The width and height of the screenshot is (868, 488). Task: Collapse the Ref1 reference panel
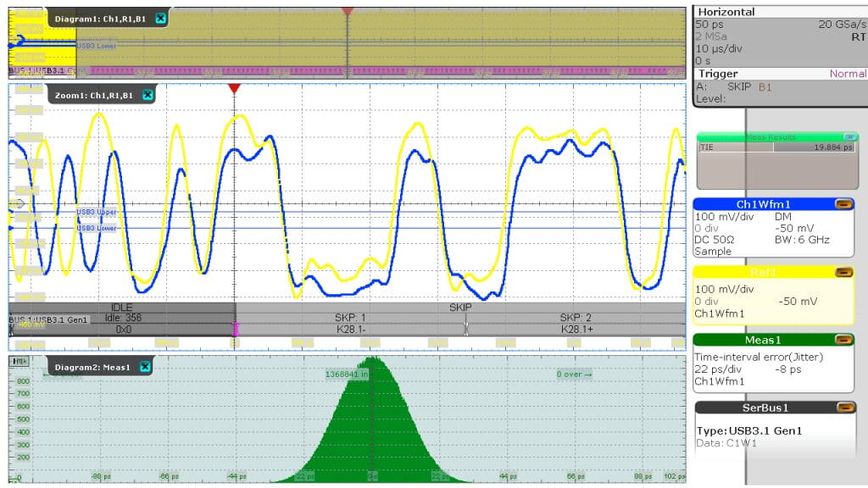pyautogui.click(x=843, y=272)
